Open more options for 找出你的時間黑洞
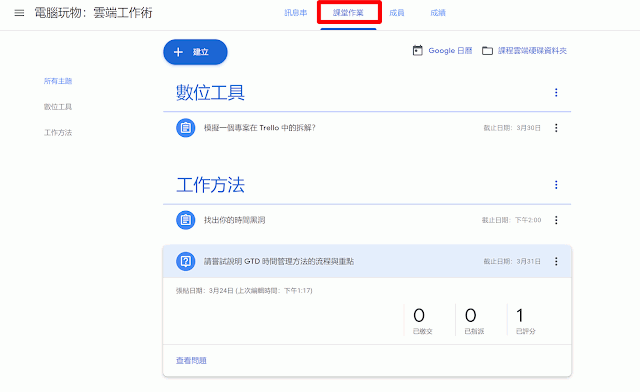The width and height of the screenshot is (640, 392). 556,220
